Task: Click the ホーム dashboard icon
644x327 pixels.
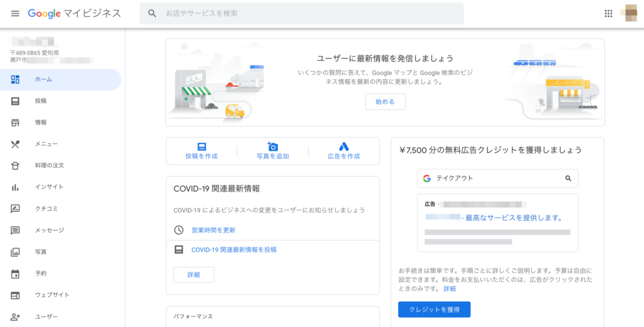Action: point(15,79)
